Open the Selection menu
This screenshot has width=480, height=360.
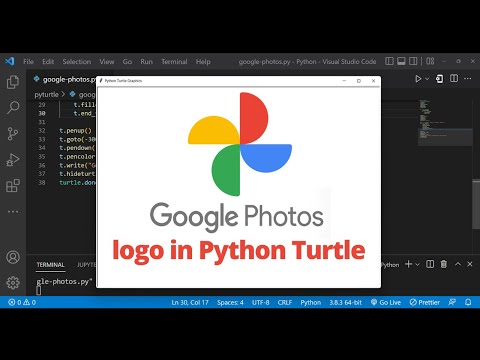[77, 62]
